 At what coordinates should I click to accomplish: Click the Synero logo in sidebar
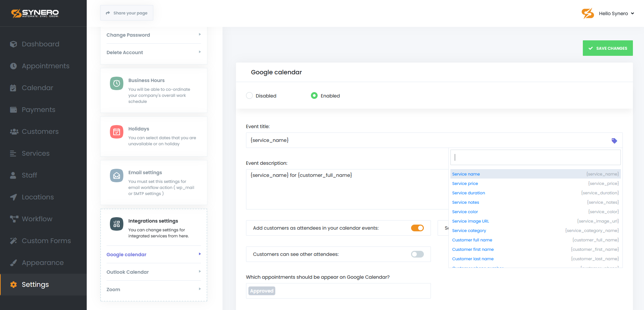point(35,13)
